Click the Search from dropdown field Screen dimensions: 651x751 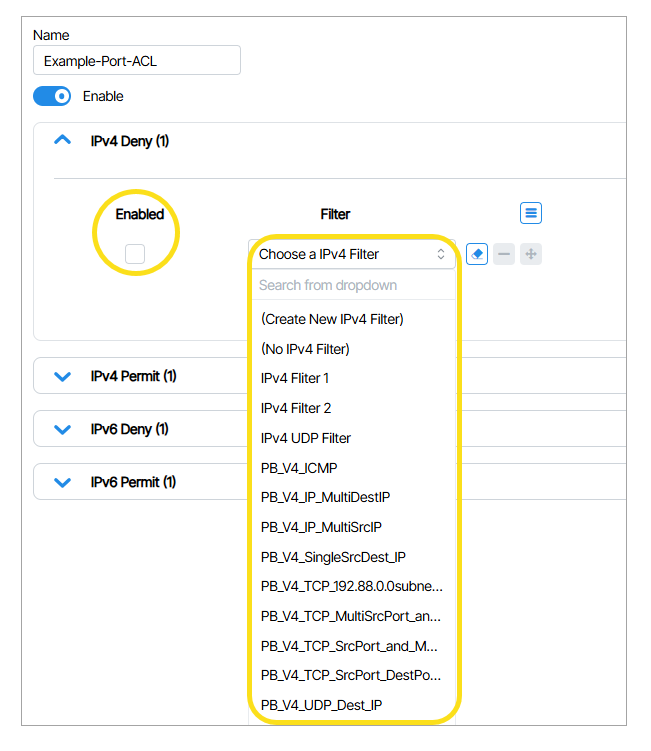coord(351,285)
